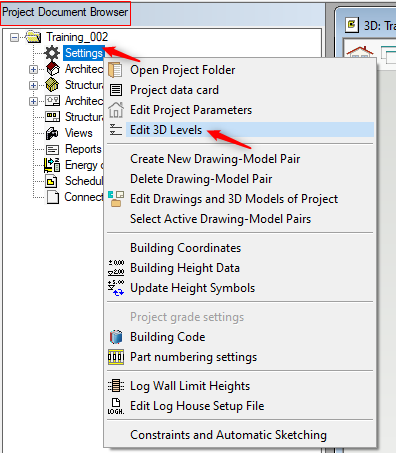Click the Part numbering settings icon
This screenshot has width=396, height=453.
click(116, 357)
